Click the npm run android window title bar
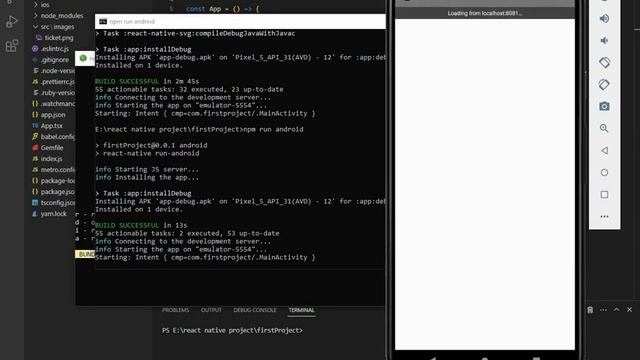The width and height of the screenshot is (640, 360). click(240, 22)
